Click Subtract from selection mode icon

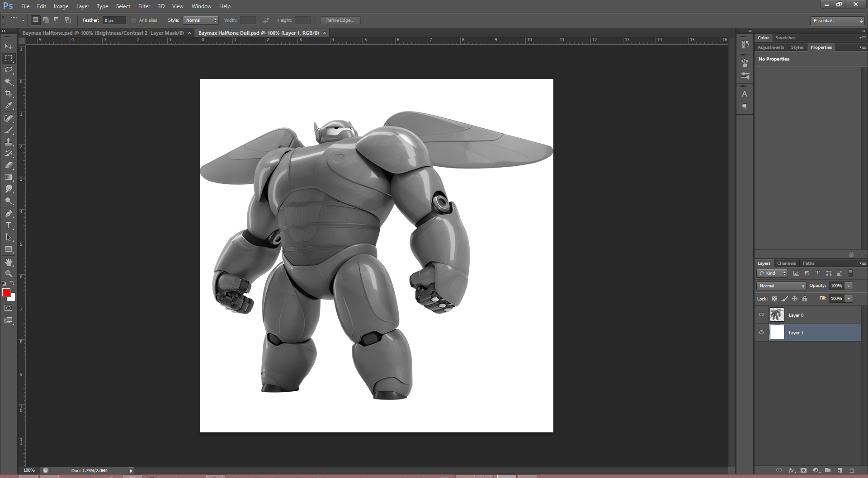[57, 20]
